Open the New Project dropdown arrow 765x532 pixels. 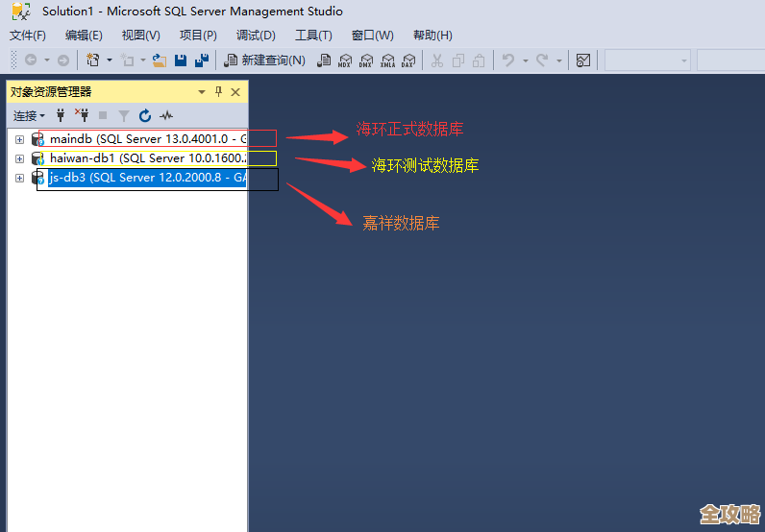110,60
